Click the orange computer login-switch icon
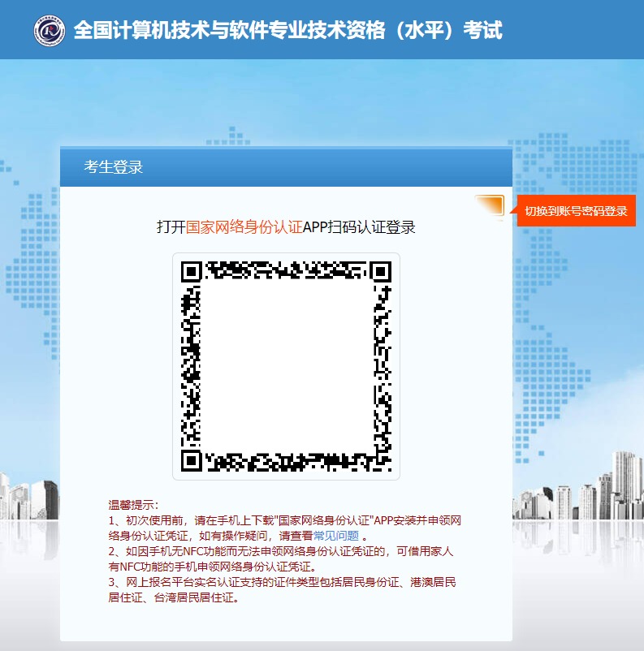This screenshot has height=651, width=644. pos(490,207)
